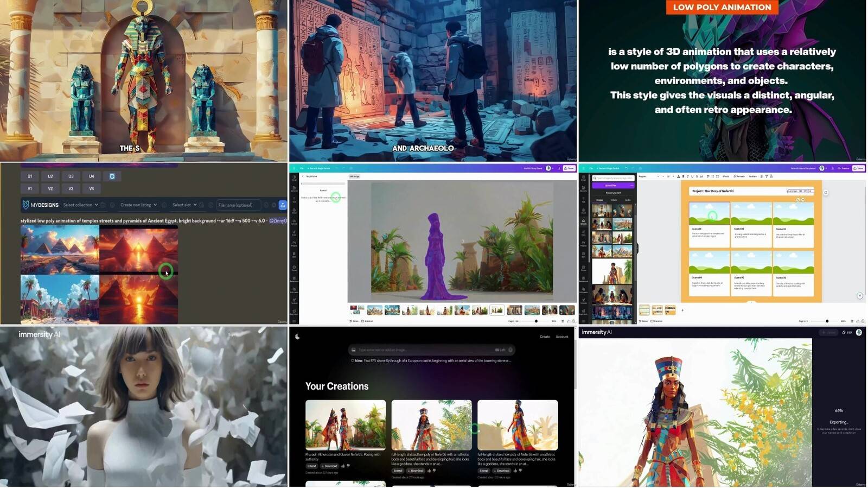This screenshot has height=488, width=868.
Task: Toggle Underline in the storyboard text toolbar
Action: 692,176
